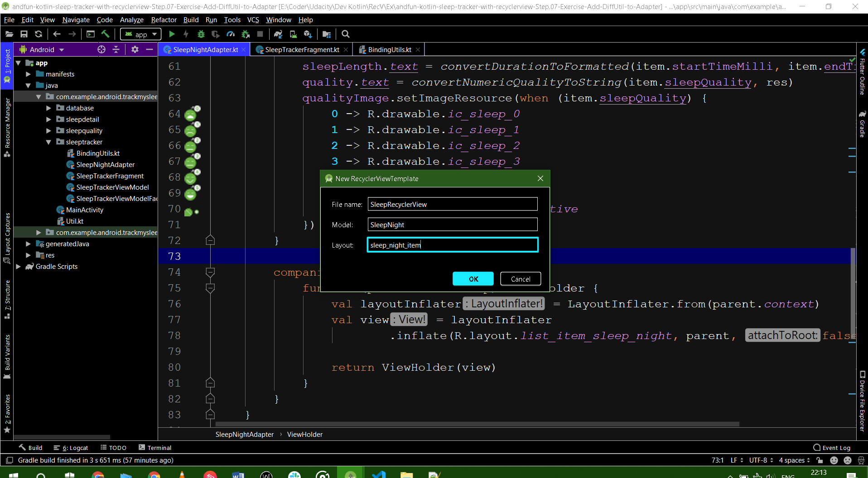Click the editor horizontal scrollbar
Viewport: 868px width, 478px height.
pos(477,424)
